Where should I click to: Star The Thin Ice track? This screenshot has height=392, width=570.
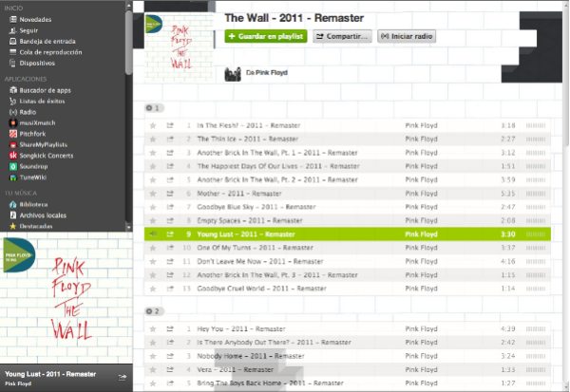153,139
